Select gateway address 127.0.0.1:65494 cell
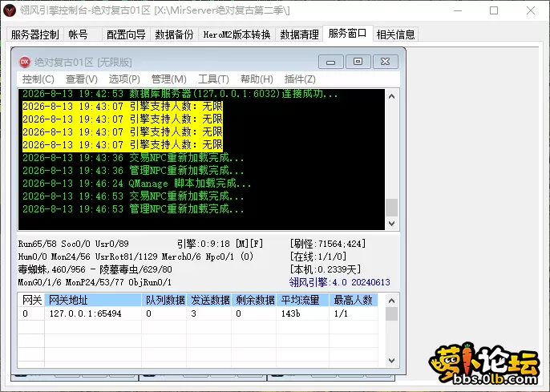The width and height of the screenshot is (550, 392). [93, 313]
